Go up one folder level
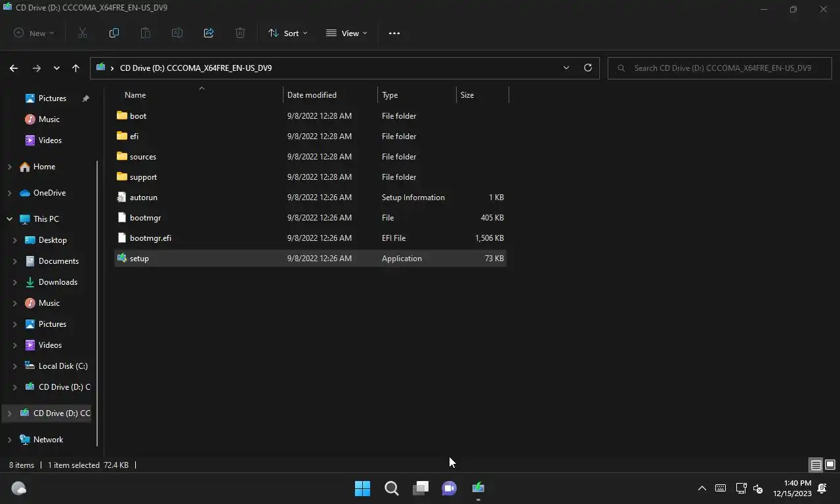Image resolution: width=840 pixels, height=504 pixels. [75, 68]
